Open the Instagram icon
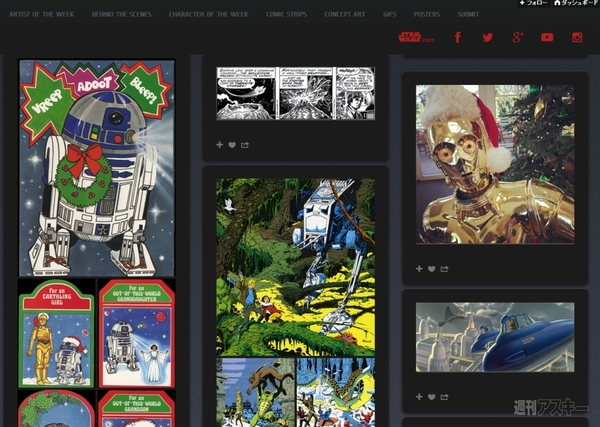Image resolution: width=600 pixels, height=427 pixels. [x=577, y=37]
